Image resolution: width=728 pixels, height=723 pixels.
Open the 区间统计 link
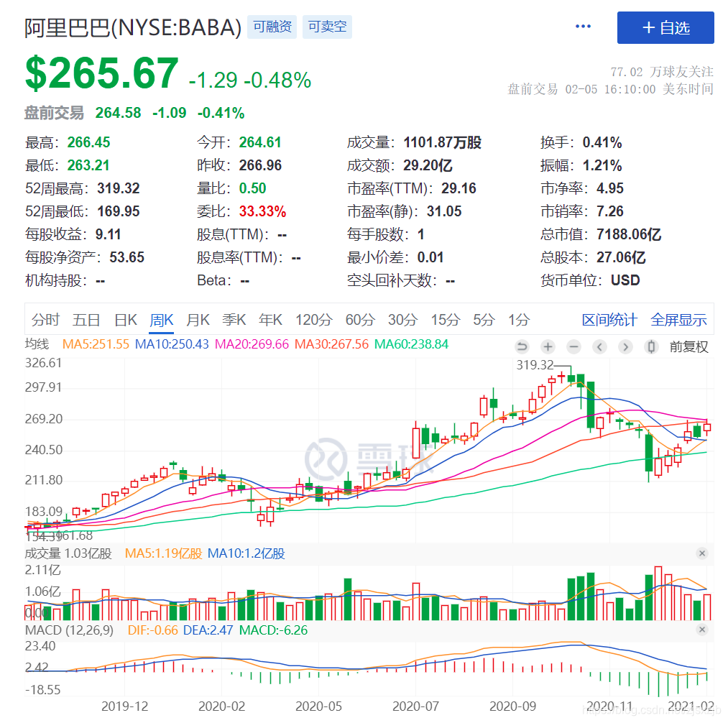[609, 320]
